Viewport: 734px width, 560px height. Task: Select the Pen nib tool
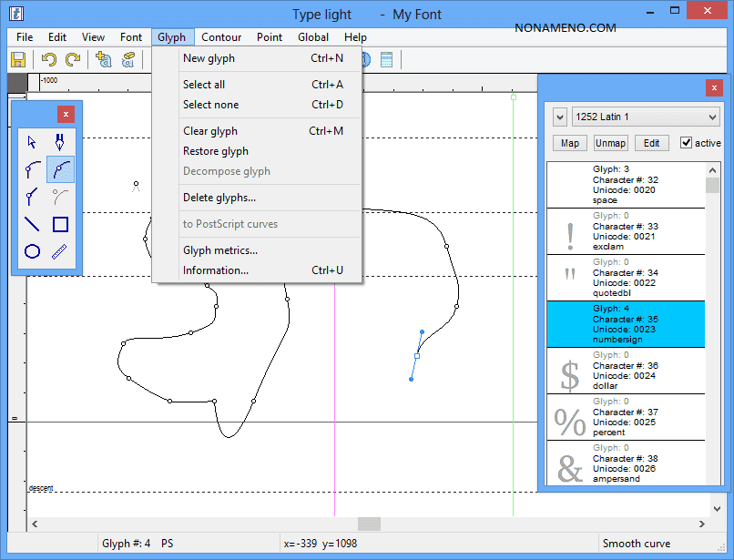(60, 142)
